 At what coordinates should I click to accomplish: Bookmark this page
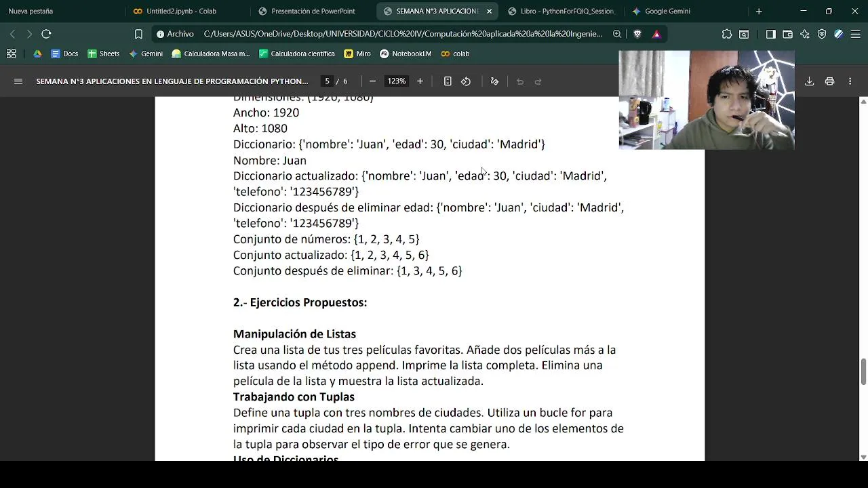point(138,34)
